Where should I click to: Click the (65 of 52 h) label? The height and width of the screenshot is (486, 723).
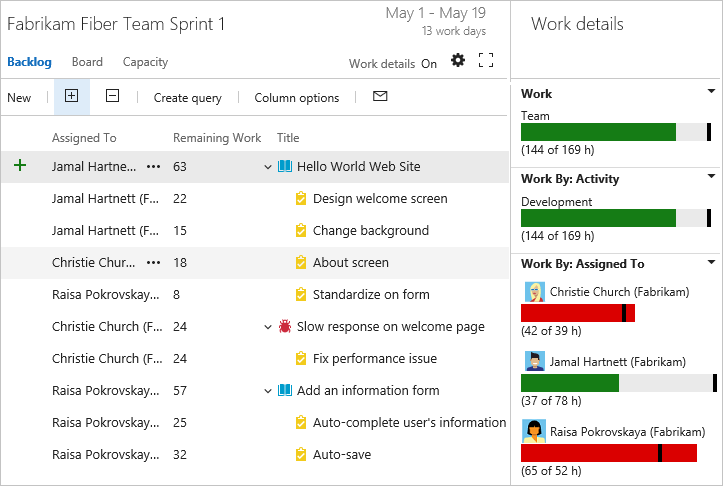tap(551, 471)
